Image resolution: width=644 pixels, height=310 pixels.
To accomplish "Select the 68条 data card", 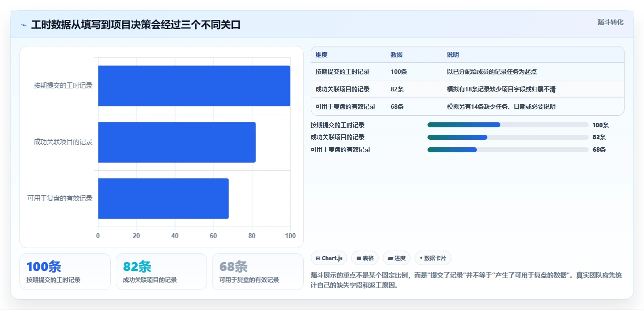I will pyautogui.click(x=257, y=272).
